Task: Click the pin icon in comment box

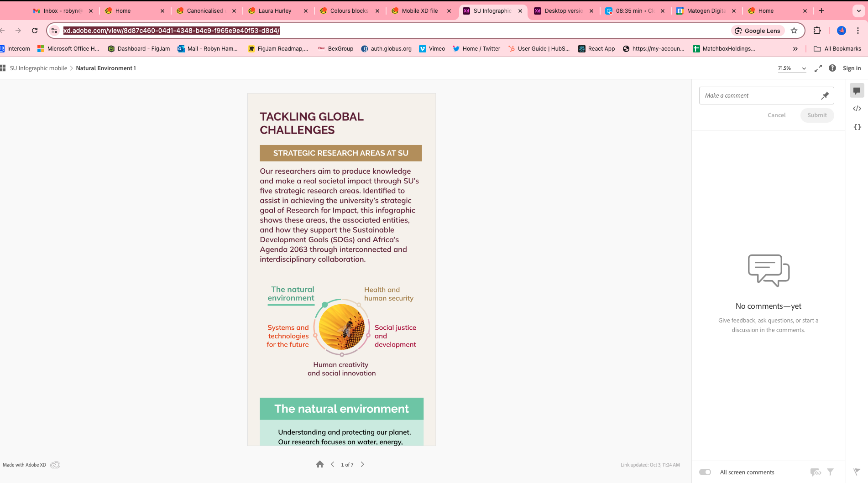Action: [825, 96]
